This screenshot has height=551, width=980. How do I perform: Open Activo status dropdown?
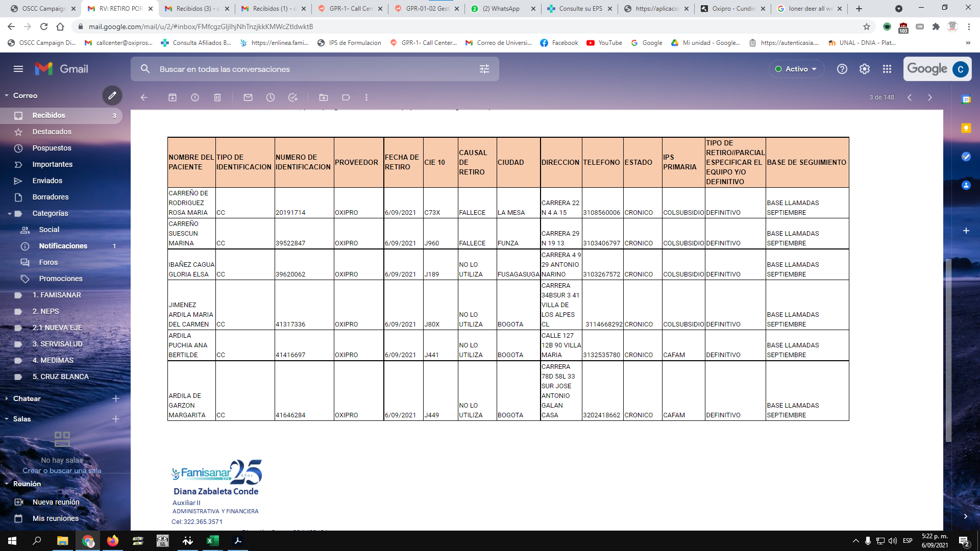796,69
